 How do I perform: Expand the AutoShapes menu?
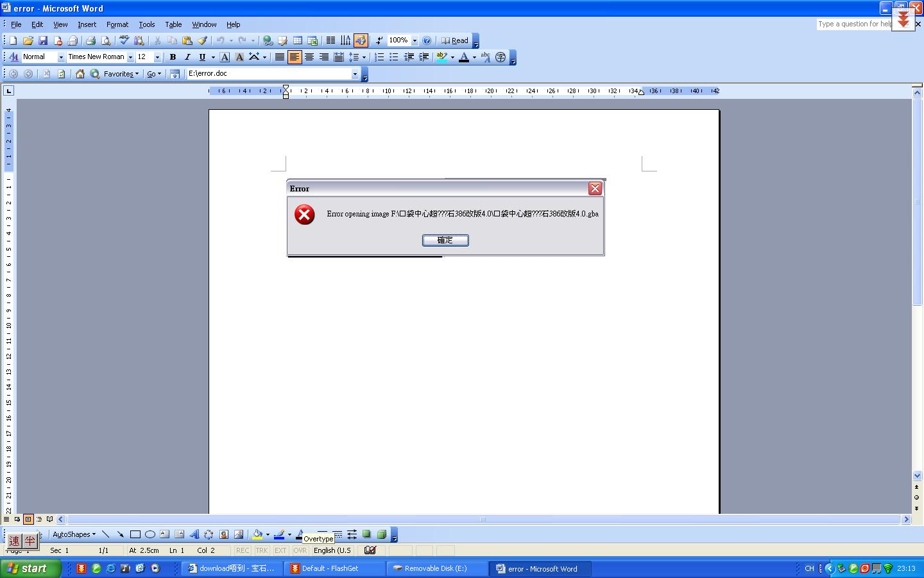[x=74, y=534]
